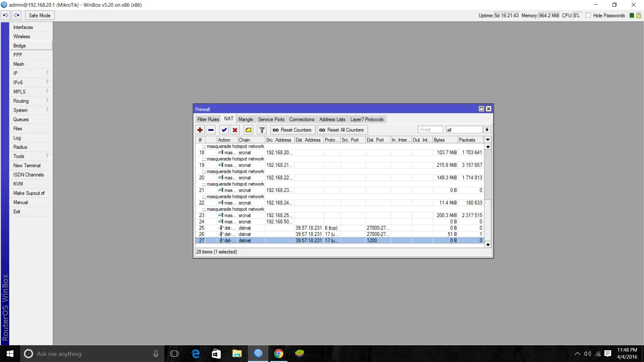Click Reset Counters button
This screenshot has width=644, height=362.
click(292, 130)
